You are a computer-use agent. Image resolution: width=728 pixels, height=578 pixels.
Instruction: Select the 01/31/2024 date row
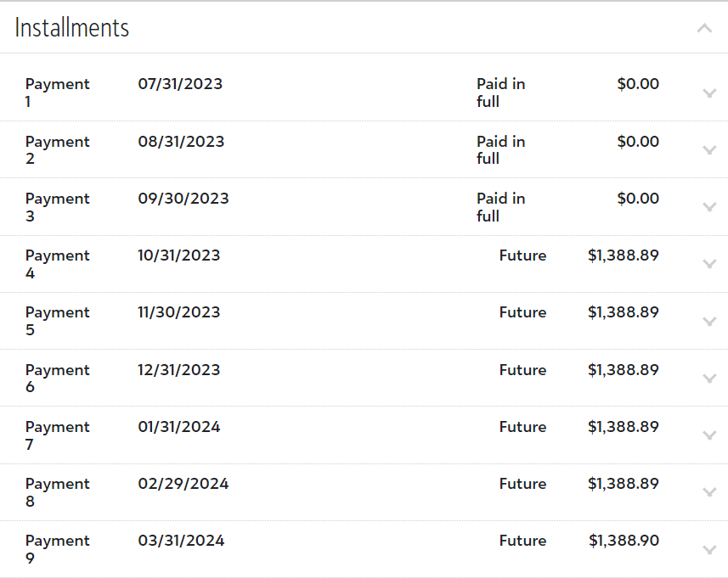(178, 427)
